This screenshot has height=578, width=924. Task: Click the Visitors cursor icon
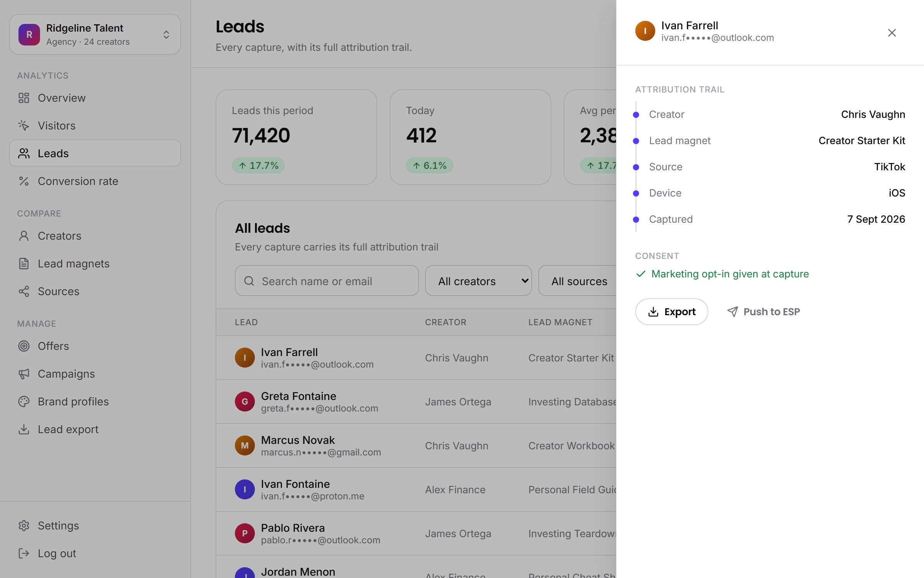pyautogui.click(x=24, y=126)
